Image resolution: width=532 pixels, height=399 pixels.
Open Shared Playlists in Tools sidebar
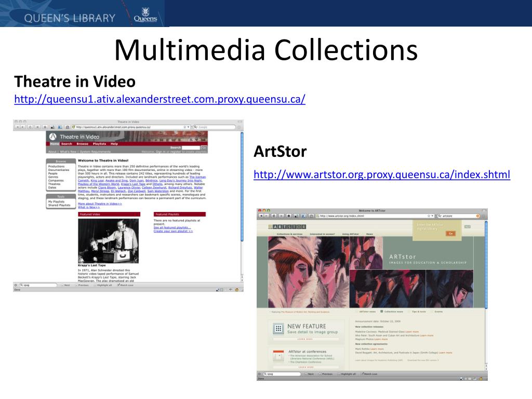click(59, 205)
